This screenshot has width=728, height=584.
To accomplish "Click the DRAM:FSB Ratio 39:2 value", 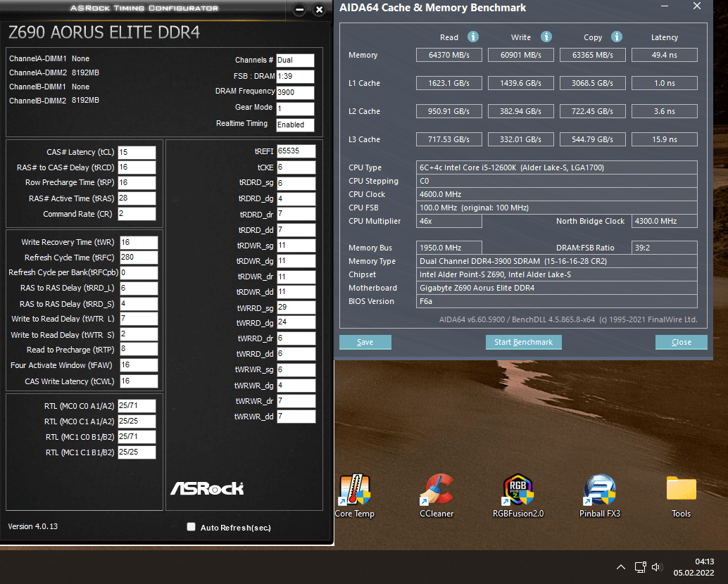I will 665,248.
